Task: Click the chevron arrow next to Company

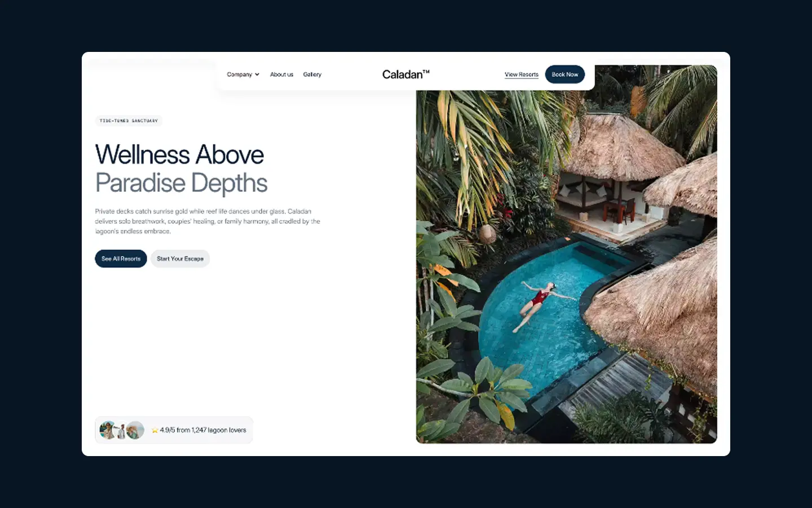Action: point(257,75)
